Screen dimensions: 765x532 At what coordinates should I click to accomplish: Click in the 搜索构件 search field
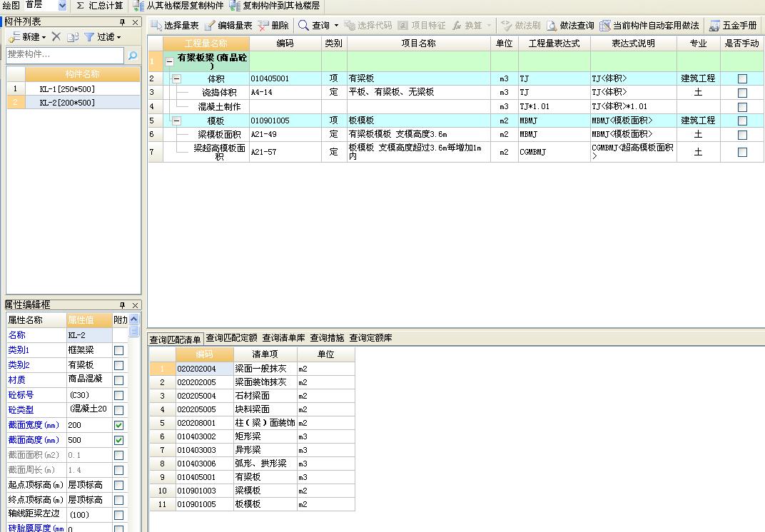tap(65, 55)
